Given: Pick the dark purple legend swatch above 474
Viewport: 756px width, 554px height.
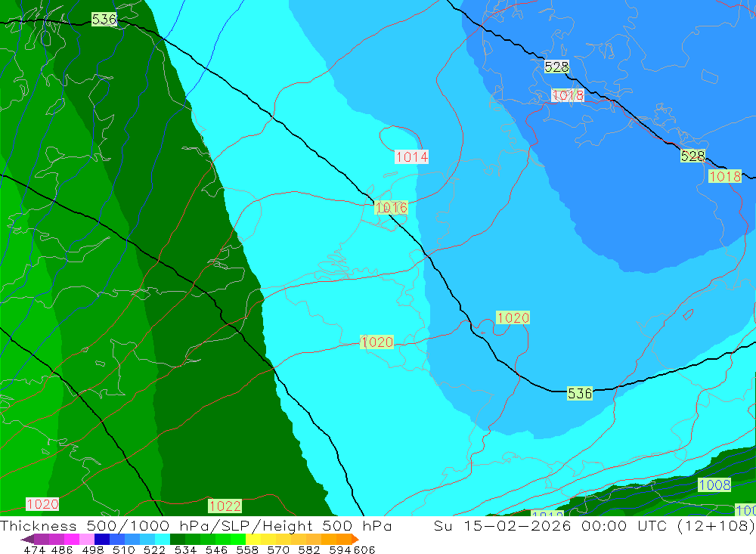Looking at the screenshot, I should tap(41, 539).
